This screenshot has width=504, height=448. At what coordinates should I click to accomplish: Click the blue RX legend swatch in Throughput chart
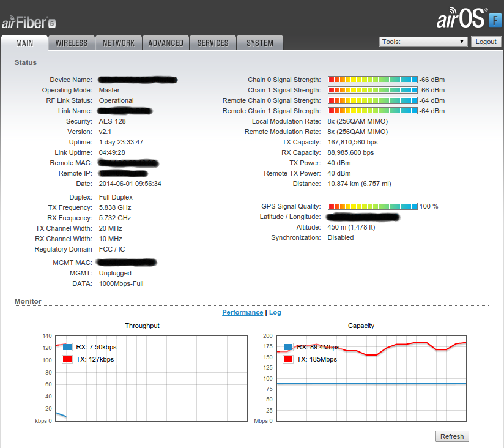(67, 347)
